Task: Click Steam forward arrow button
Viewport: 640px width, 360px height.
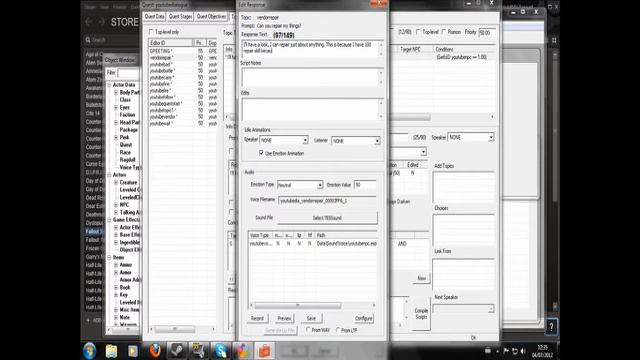Action: (x=102, y=22)
